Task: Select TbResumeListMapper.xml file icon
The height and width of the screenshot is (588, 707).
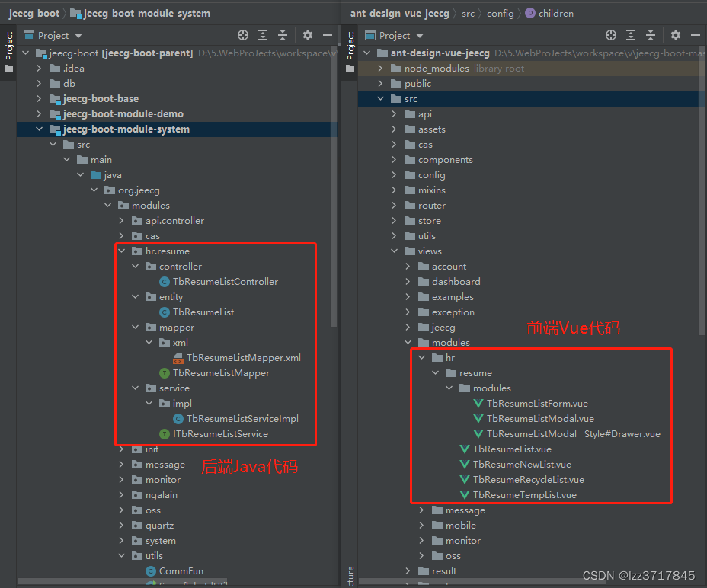Action: [178, 358]
